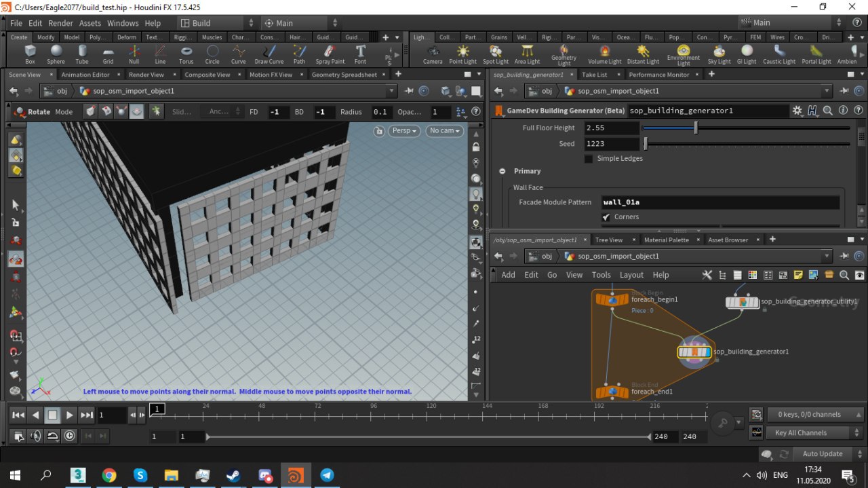Viewport: 868px width, 488px height.
Task: Select the Torus shelf tool
Action: click(x=186, y=54)
